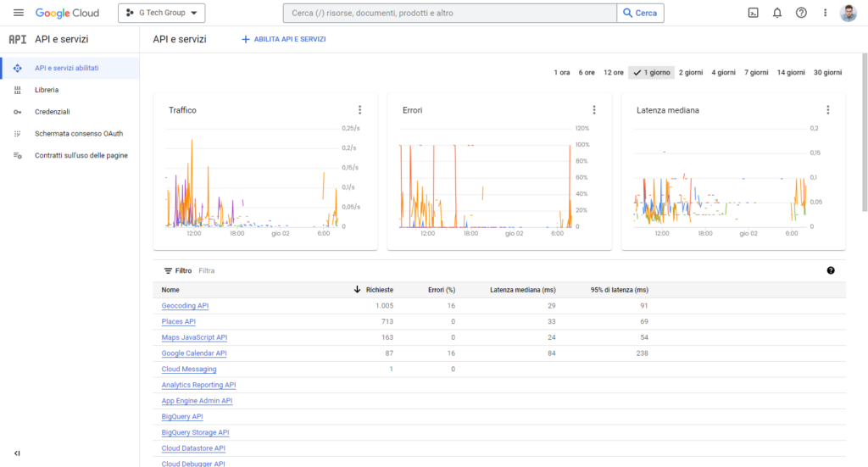Open the Traffico chart options menu
The height and width of the screenshot is (467, 868).
coord(359,110)
